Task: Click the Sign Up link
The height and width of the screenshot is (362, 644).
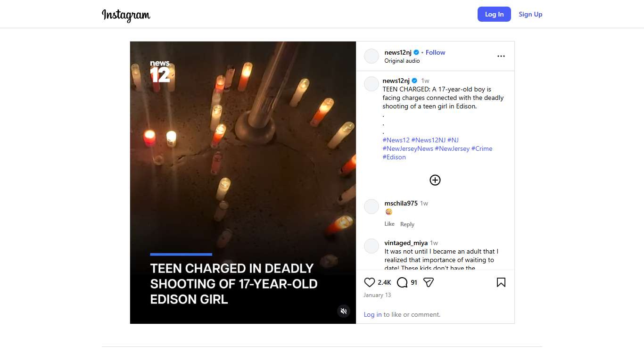Action: click(530, 14)
